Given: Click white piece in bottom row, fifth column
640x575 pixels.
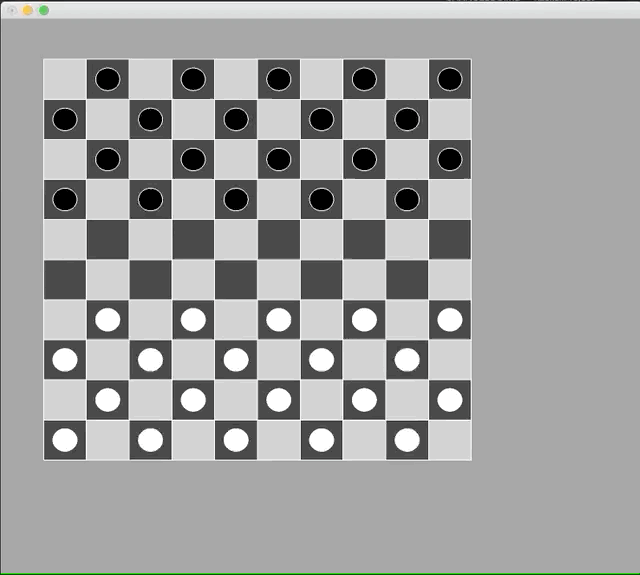Looking at the screenshot, I should coord(236,440).
